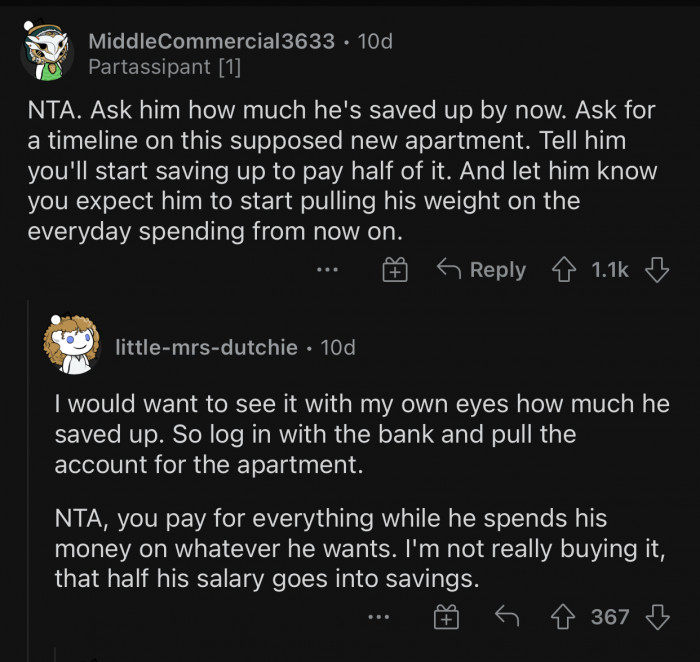Image resolution: width=700 pixels, height=662 pixels.
Task: Give an award to MiddleCommercial3633's comment
Action: [x=397, y=269]
